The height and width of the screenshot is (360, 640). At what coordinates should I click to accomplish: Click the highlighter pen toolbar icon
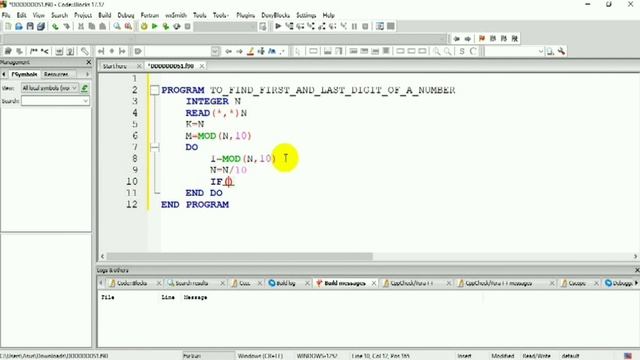[x=251, y=51]
